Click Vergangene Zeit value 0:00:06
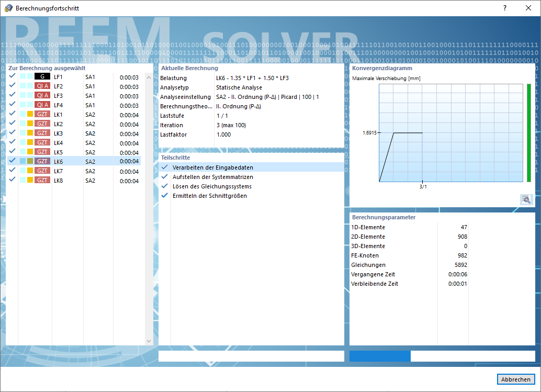This screenshot has height=392, width=541. [458, 274]
